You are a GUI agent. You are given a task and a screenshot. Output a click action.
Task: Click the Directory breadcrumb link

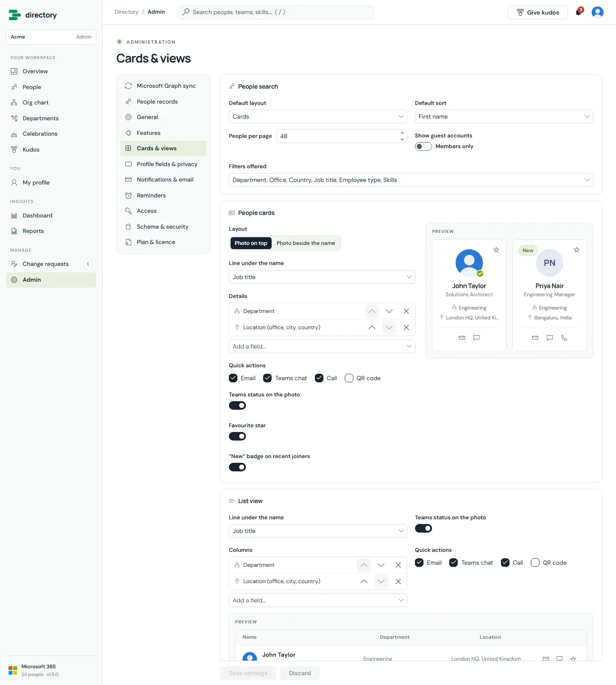coord(127,12)
